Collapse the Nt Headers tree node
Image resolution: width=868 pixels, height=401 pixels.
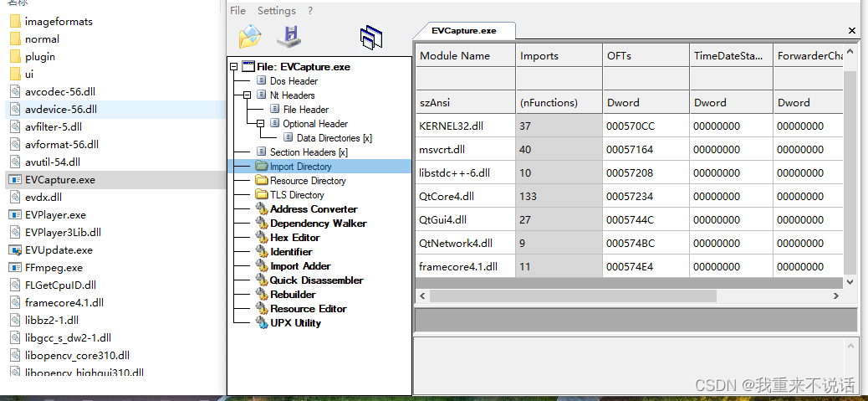247,95
